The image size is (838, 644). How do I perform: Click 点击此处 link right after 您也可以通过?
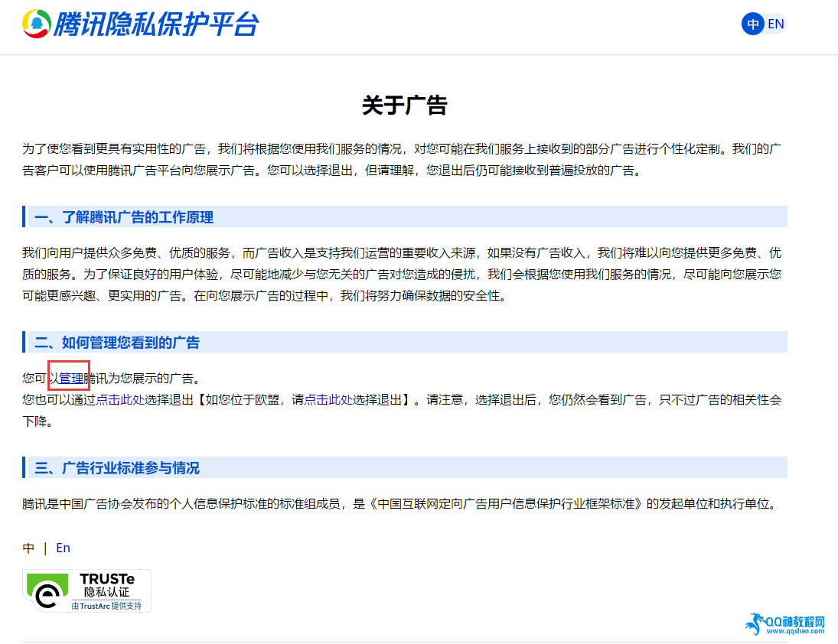coord(120,400)
